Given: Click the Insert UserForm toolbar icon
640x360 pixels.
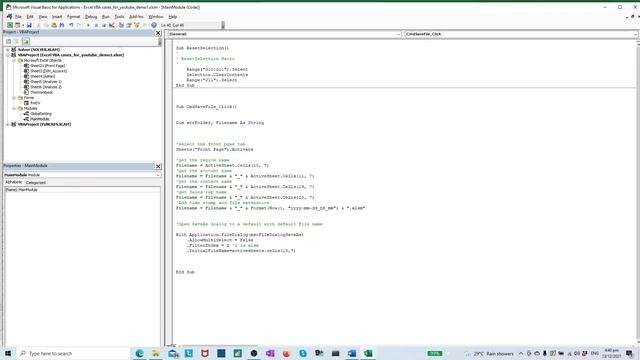Looking at the screenshot, I should pyautogui.click(x=18, y=25).
